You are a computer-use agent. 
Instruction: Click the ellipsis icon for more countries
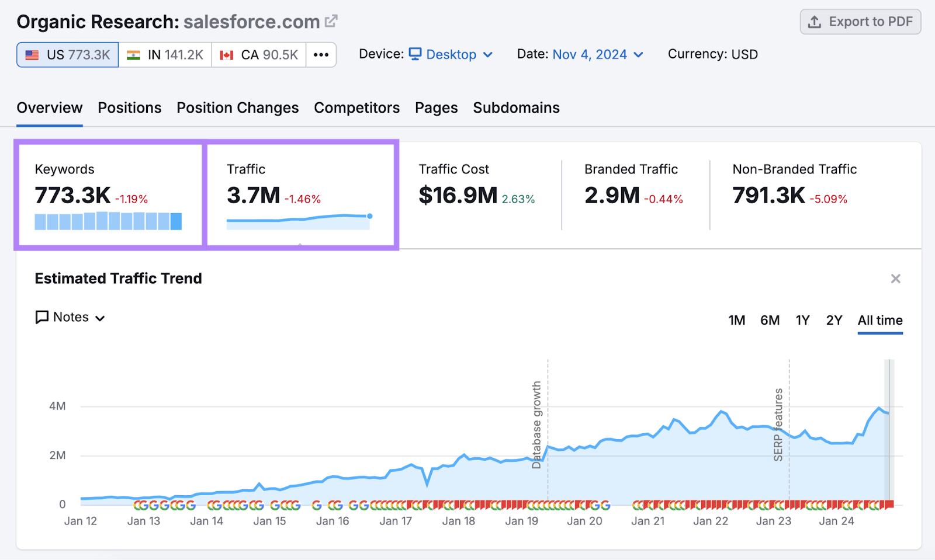(x=321, y=54)
